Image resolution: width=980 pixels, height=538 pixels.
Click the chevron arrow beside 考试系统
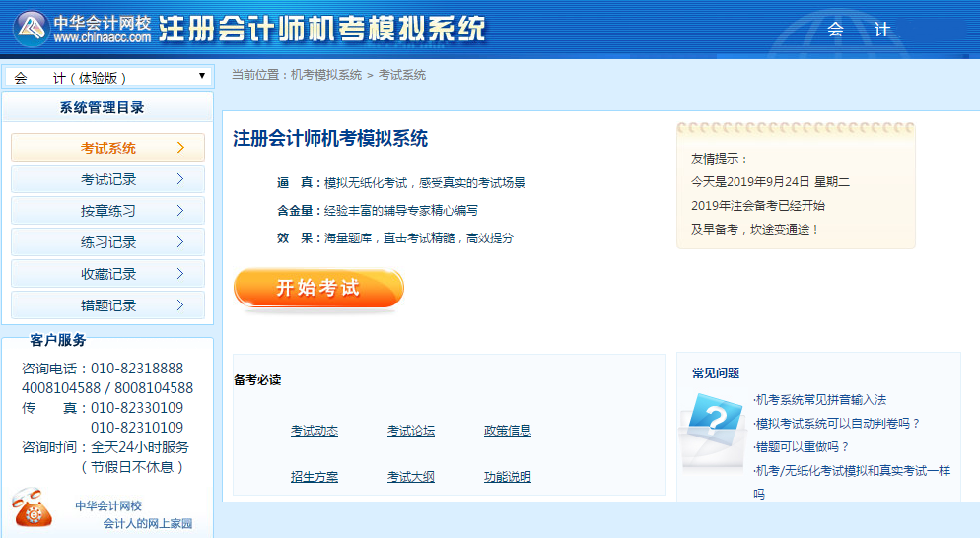tap(180, 148)
